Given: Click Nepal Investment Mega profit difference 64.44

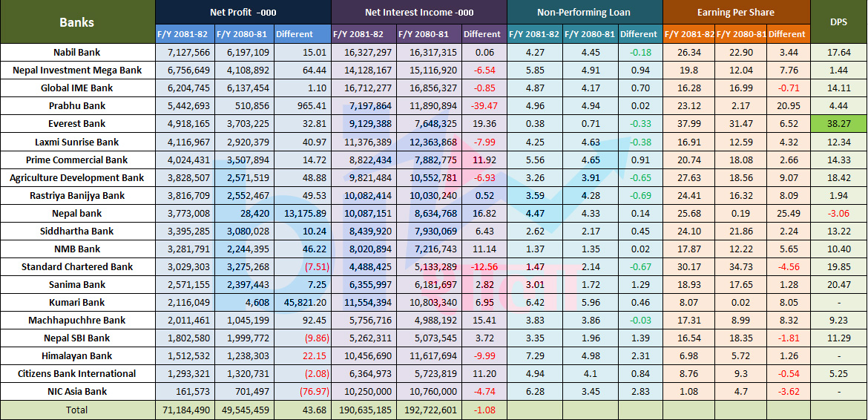Looking at the screenshot, I should 315,70.
